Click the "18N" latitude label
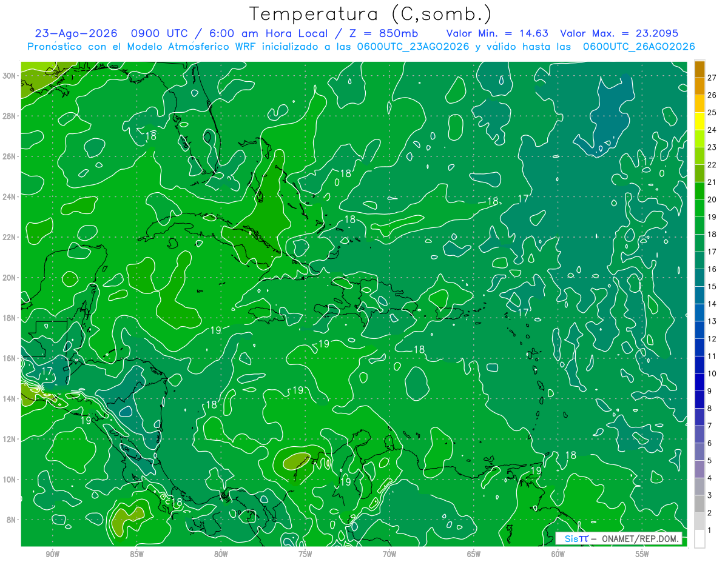The width and height of the screenshot is (728, 562). 9,318
